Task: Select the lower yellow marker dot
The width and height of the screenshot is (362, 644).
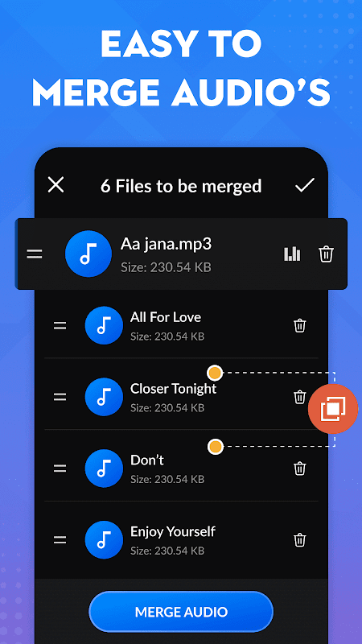Action: point(215,446)
